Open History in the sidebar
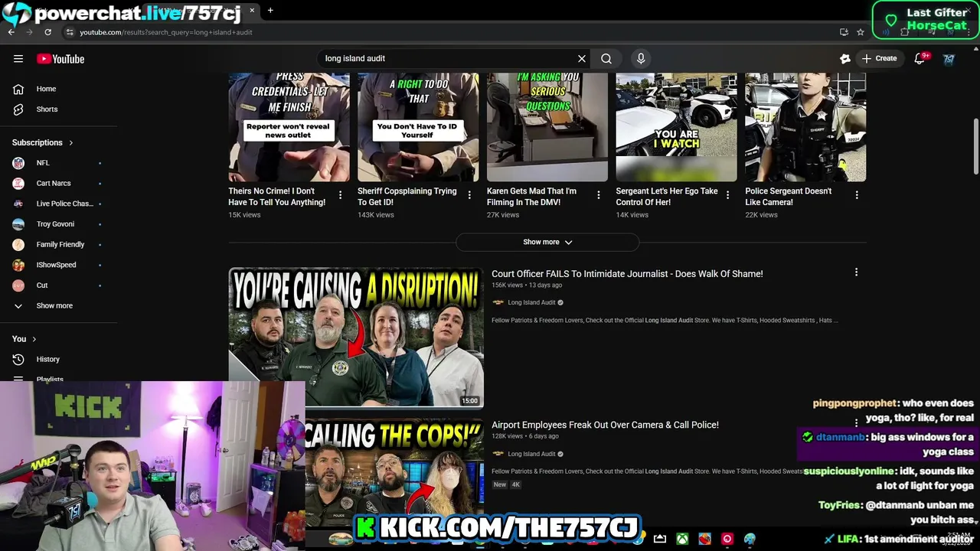Image resolution: width=980 pixels, height=551 pixels. coord(47,359)
